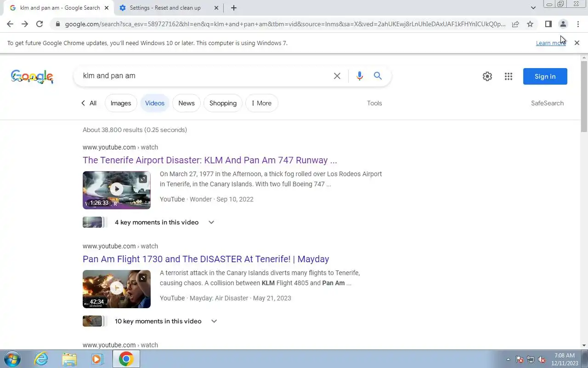Open Chrome profile menu
The height and width of the screenshot is (368, 588).
click(x=563, y=24)
